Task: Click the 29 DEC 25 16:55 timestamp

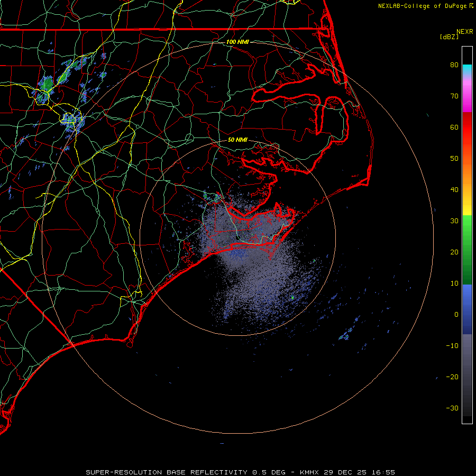Action: point(360,472)
